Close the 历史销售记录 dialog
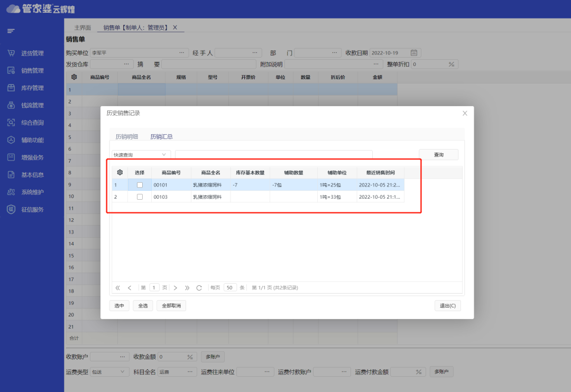Screen dimensions: 571x392 (465, 113)
